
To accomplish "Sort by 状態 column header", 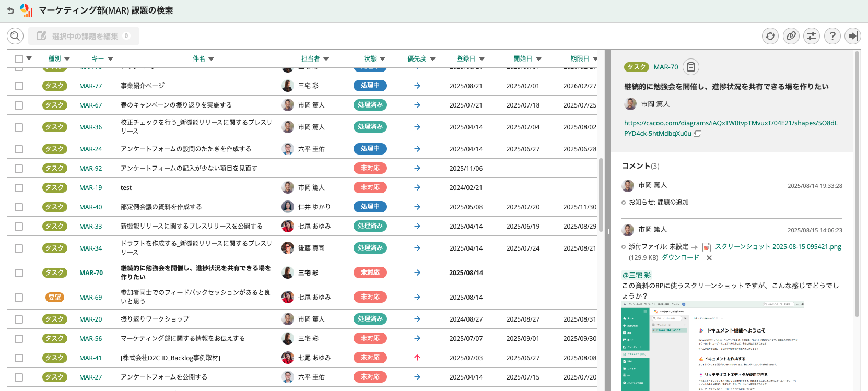I will [374, 58].
